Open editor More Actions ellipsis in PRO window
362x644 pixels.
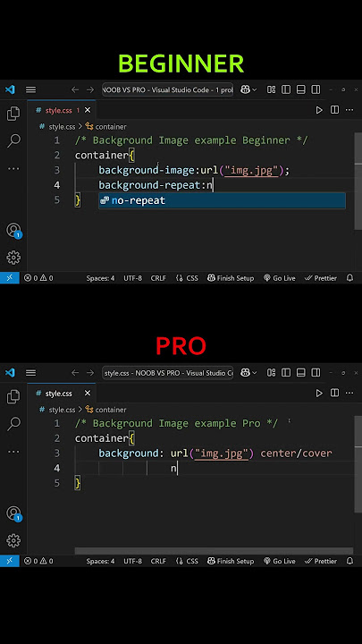tap(349, 393)
